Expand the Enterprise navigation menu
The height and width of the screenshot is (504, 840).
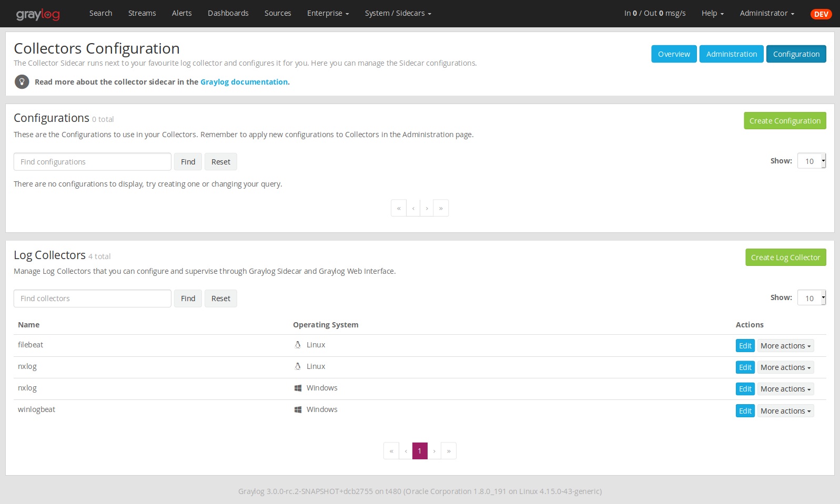point(328,13)
